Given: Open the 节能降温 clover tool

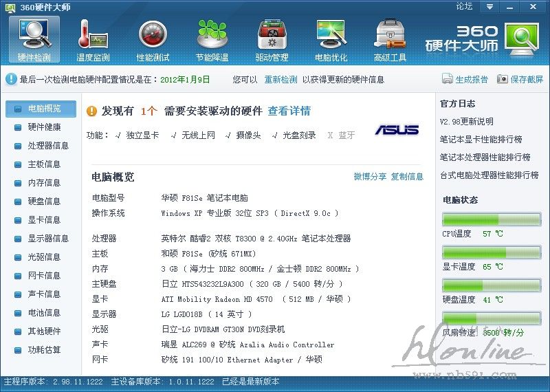Looking at the screenshot, I should pyautogui.click(x=212, y=40).
